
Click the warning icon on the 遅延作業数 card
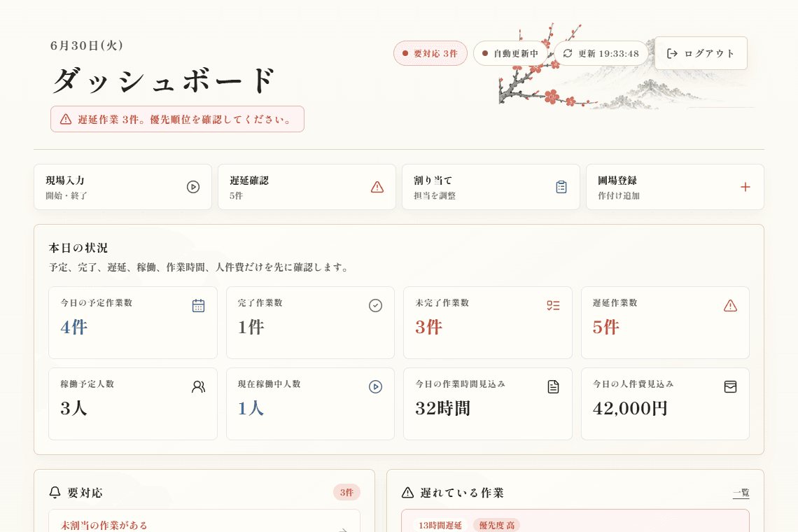(730, 305)
